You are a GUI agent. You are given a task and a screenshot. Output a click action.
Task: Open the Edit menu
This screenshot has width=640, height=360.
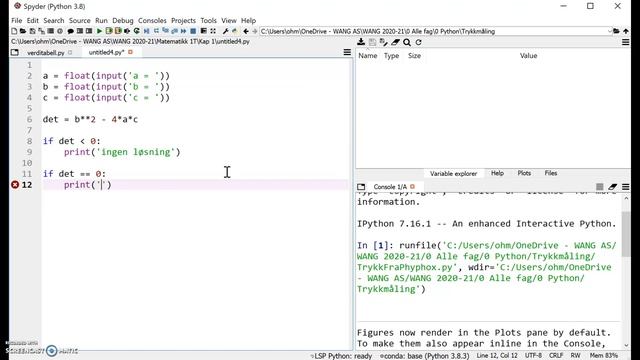coord(33,20)
